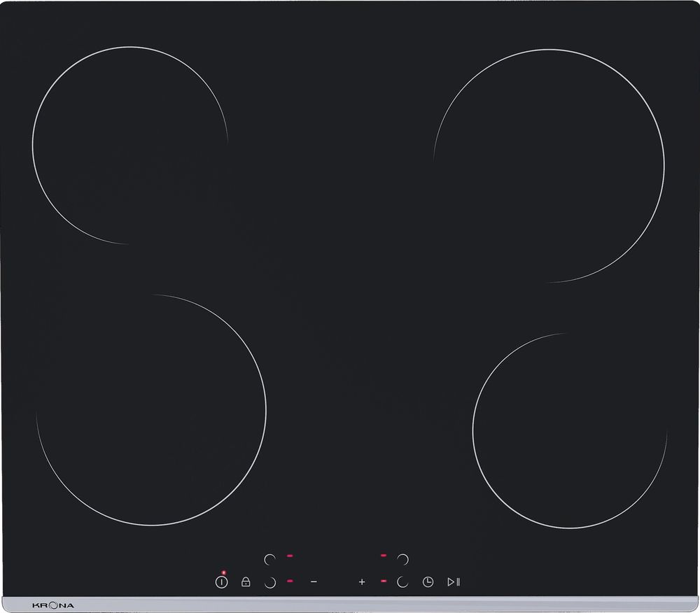
Task: Click inside the top-left cooking zone circle
Action: 129,146
